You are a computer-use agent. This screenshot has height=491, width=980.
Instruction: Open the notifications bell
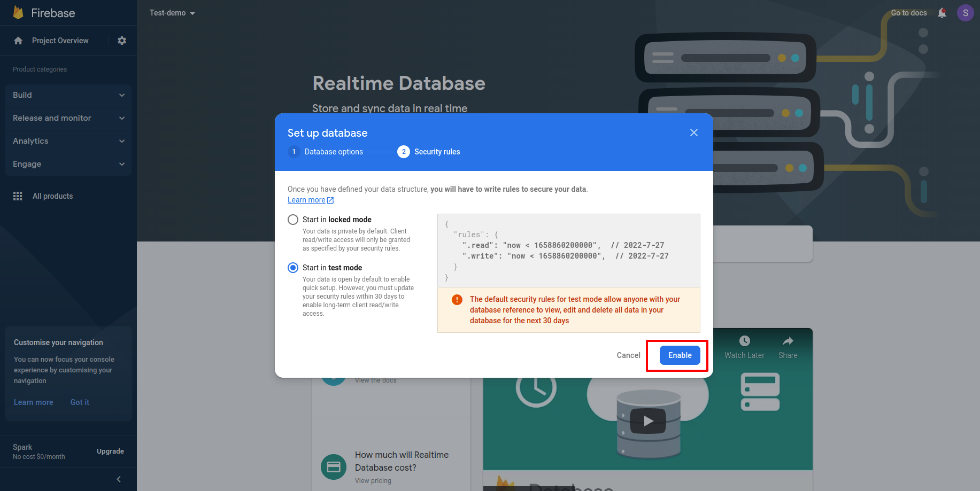[942, 13]
